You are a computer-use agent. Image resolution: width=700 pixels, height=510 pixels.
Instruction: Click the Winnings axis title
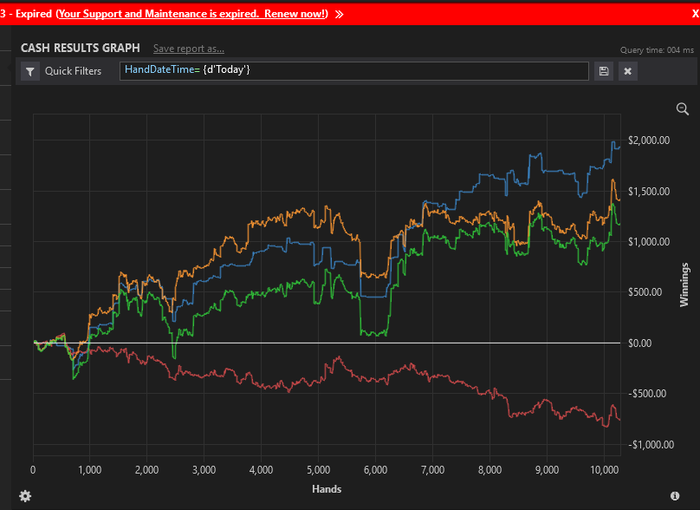click(x=684, y=284)
